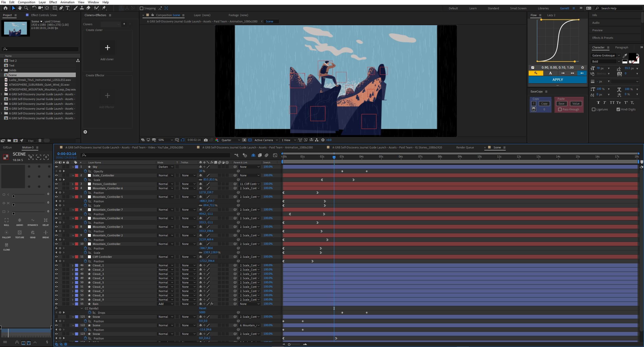This screenshot has width=644, height=347.
Task: Enable the Ligatures checkbox
Action: point(594,109)
